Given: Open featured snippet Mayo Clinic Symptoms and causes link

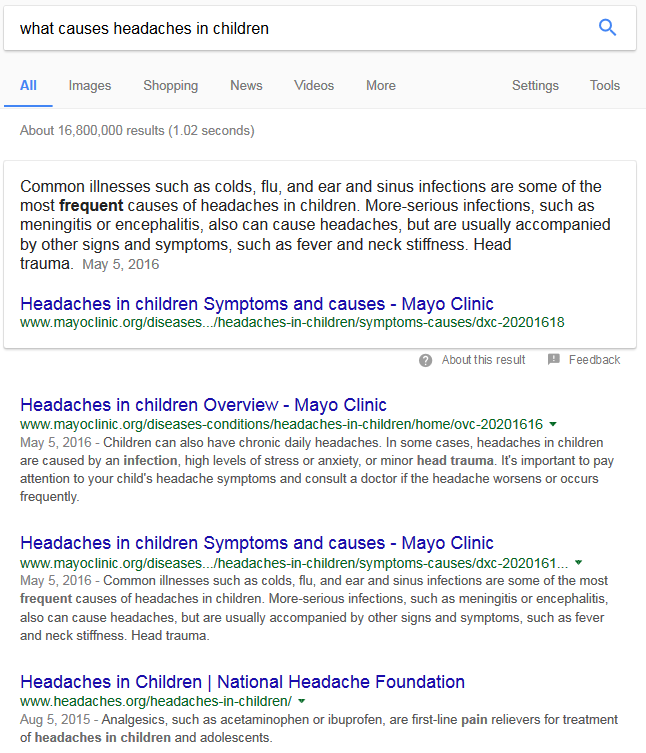Looking at the screenshot, I should pyautogui.click(x=257, y=304).
